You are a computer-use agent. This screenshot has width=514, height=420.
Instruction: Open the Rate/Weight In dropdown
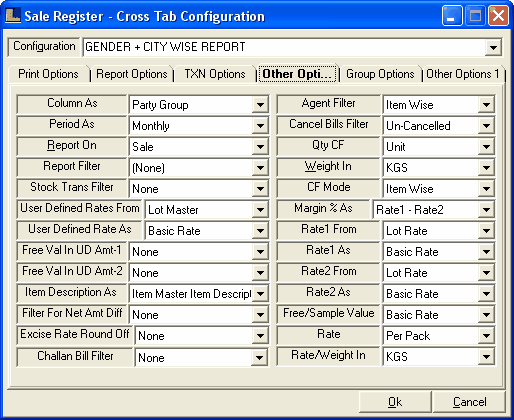click(486, 357)
